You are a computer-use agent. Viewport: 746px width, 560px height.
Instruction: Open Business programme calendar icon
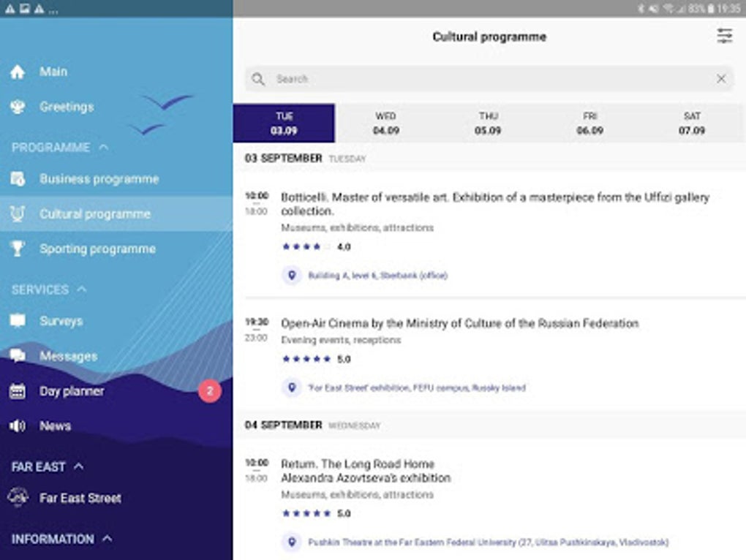tap(18, 179)
